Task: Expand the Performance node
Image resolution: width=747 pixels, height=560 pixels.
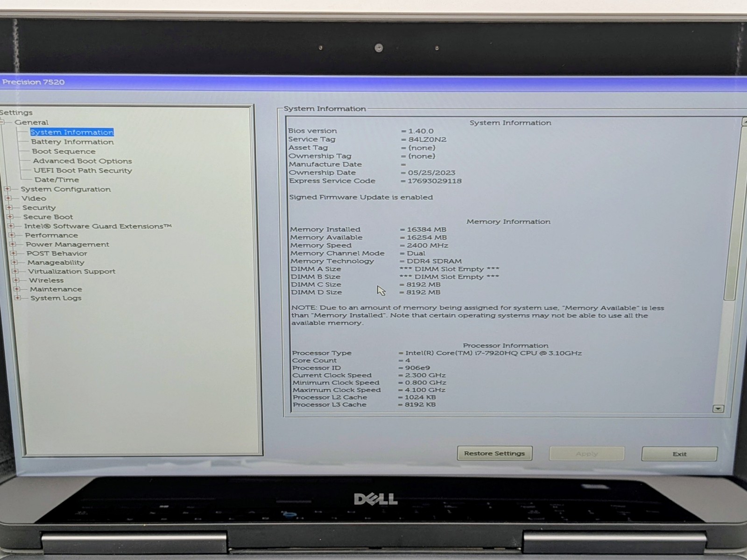Action: (12, 235)
